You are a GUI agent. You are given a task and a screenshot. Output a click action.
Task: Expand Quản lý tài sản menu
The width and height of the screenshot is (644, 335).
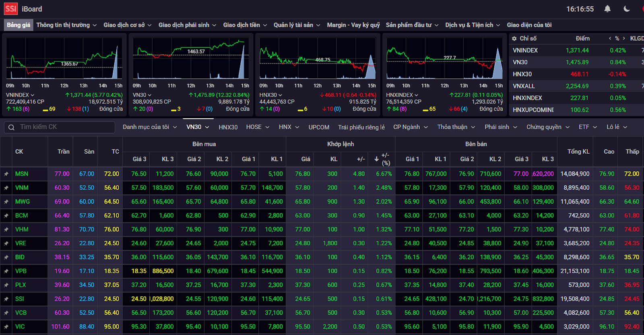[x=297, y=25]
